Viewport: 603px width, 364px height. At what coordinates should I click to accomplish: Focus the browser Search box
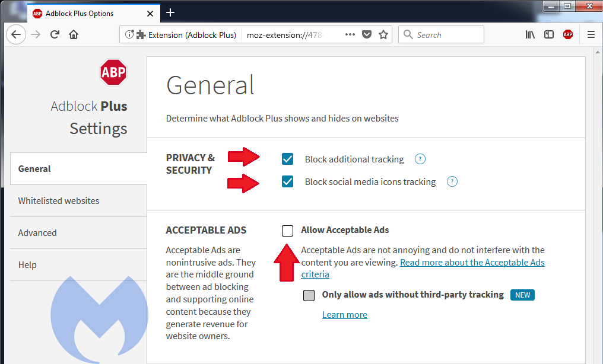[441, 34]
